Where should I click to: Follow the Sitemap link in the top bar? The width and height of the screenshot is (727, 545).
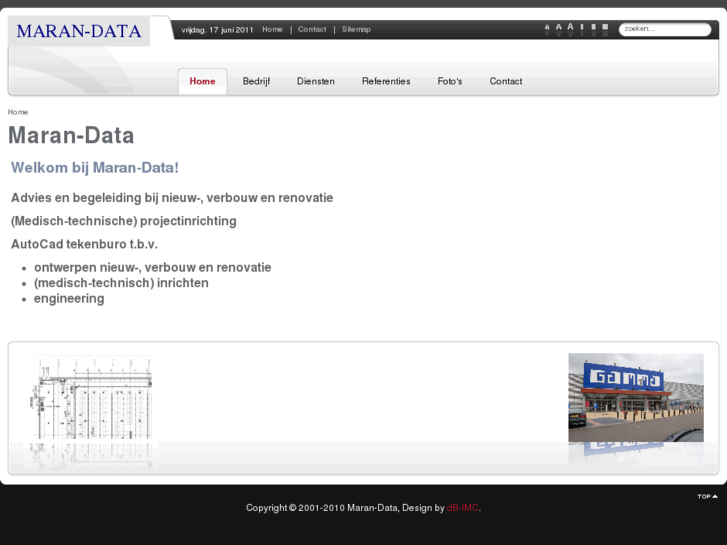tap(356, 29)
